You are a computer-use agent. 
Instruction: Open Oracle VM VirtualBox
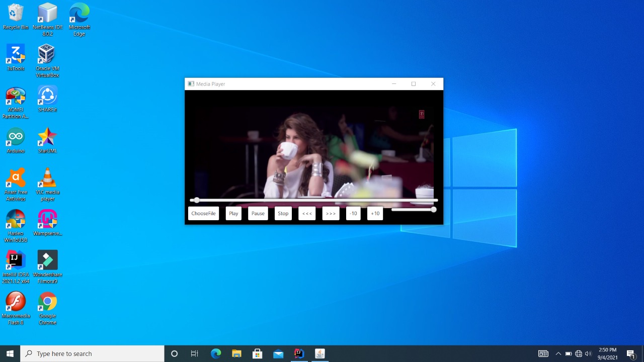47,54
